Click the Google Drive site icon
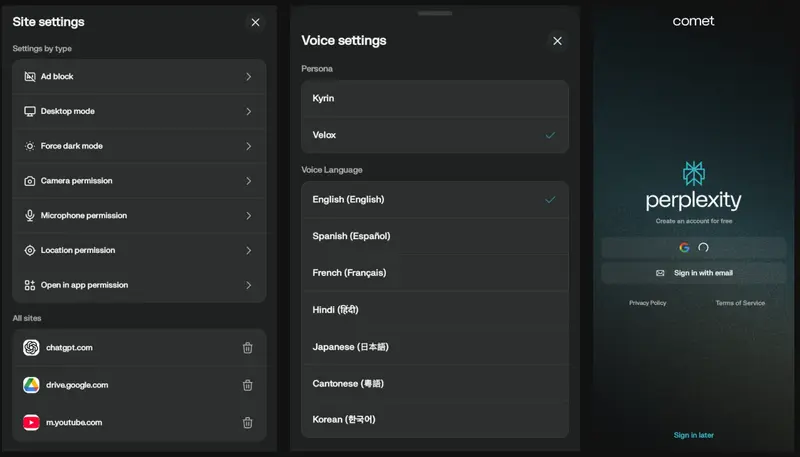 (31, 385)
